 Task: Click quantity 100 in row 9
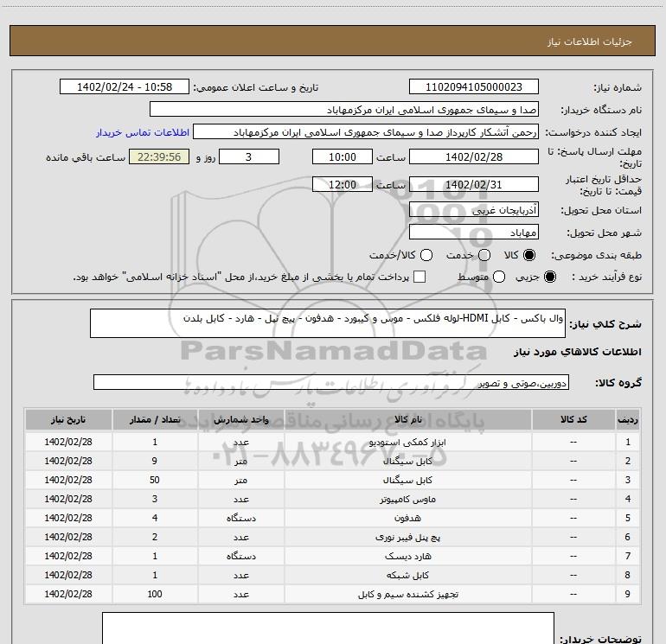coord(155,594)
